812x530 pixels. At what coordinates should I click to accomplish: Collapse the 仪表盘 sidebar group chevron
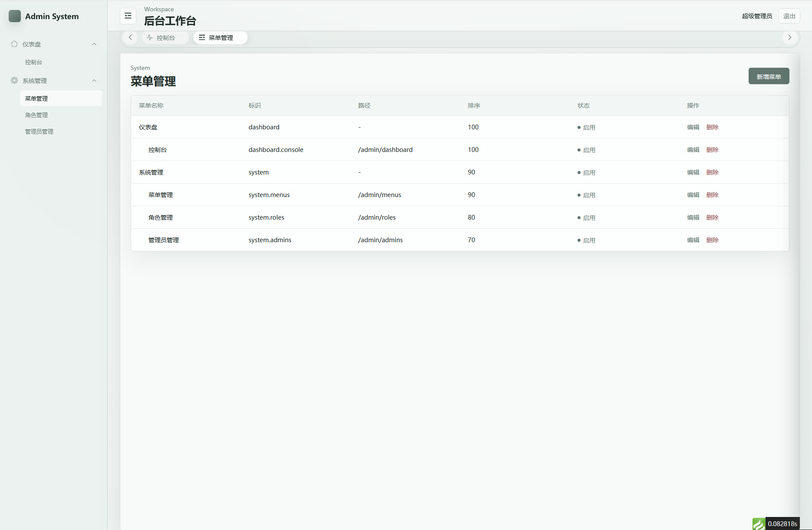[94, 44]
